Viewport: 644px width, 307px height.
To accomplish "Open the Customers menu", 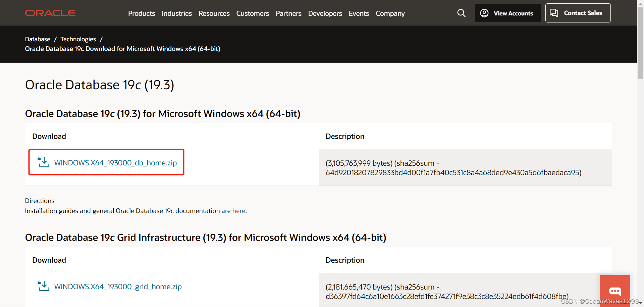I will pos(253,13).
